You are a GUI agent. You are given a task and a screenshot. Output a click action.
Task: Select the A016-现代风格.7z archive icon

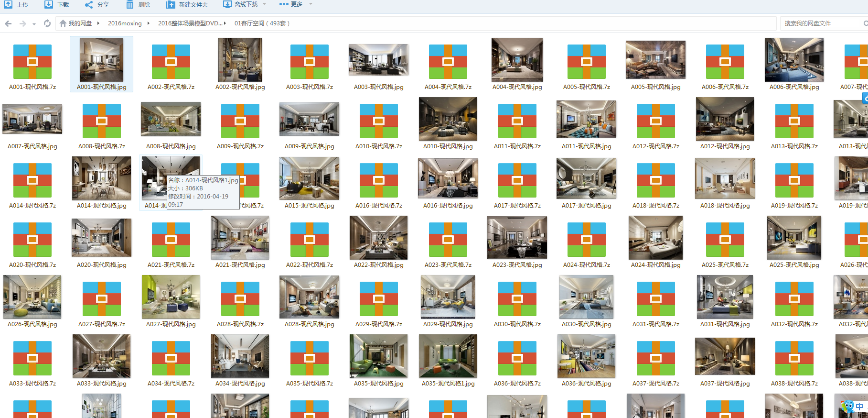[x=379, y=180]
